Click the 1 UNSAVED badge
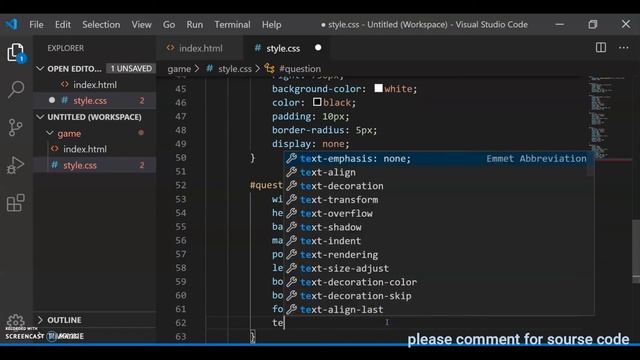The width and height of the screenshot is (640, 360). [131, 68]
